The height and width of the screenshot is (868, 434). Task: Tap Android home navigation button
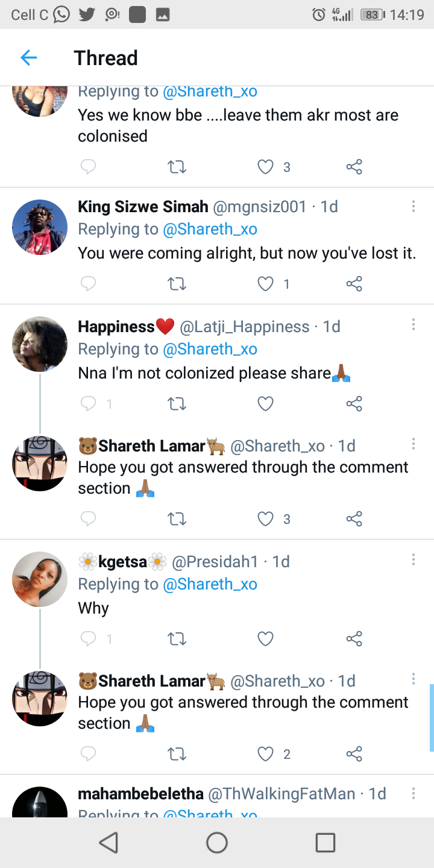217,842
